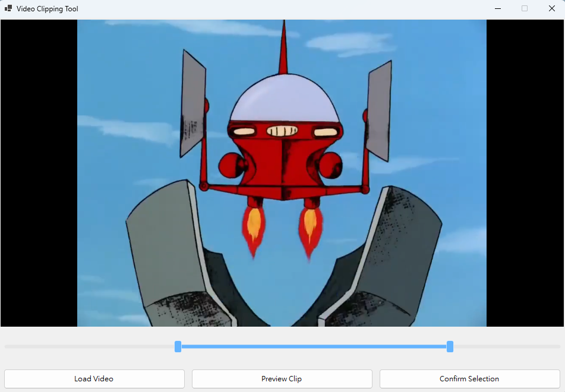Click the Video Clipping Tool title text

(x=47, y=9)
